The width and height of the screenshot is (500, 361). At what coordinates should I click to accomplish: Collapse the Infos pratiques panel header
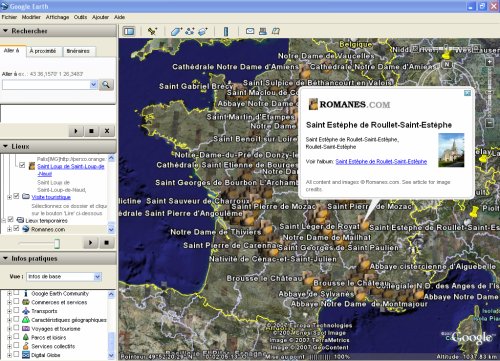pos(58,259)
